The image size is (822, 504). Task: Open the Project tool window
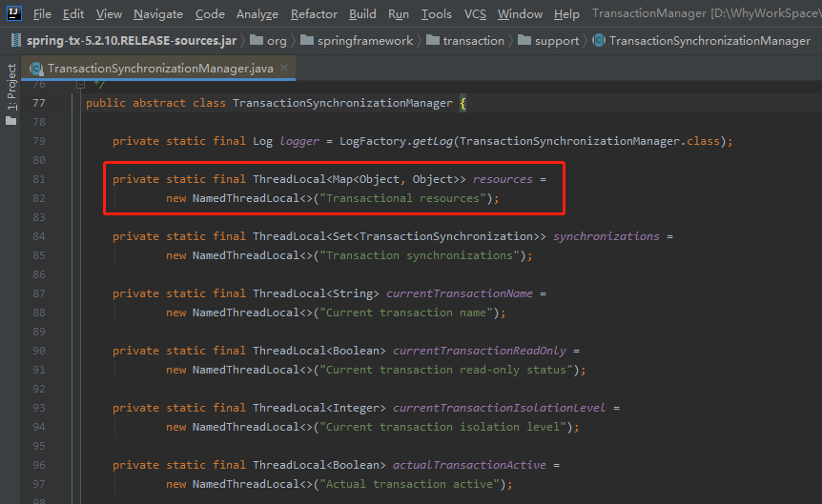(11, 90)
